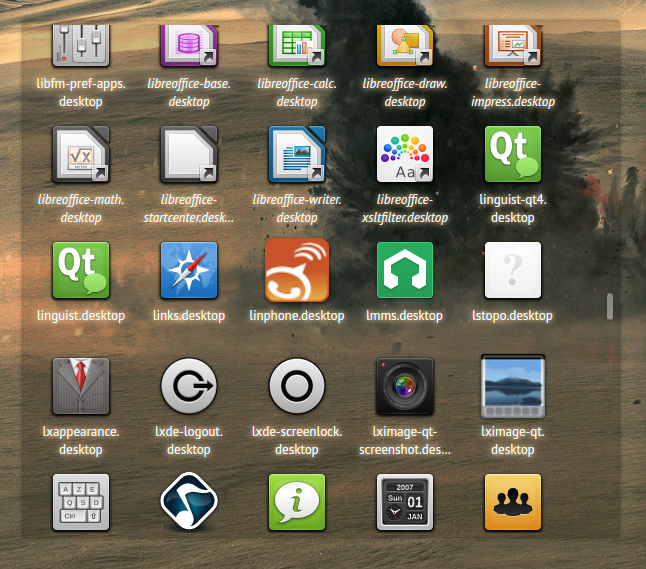Viewport: 646px width, 569px height.
Task: Launch the linguist-qt4 Qt icon
Action: pyautogui.click(x=513, y=154)
